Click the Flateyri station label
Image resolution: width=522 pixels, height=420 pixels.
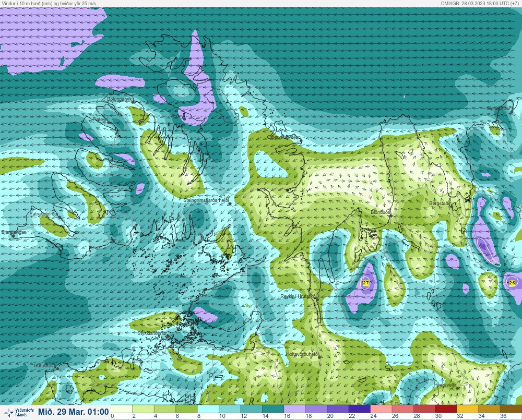pyautogui.click(x=100, y=119)
